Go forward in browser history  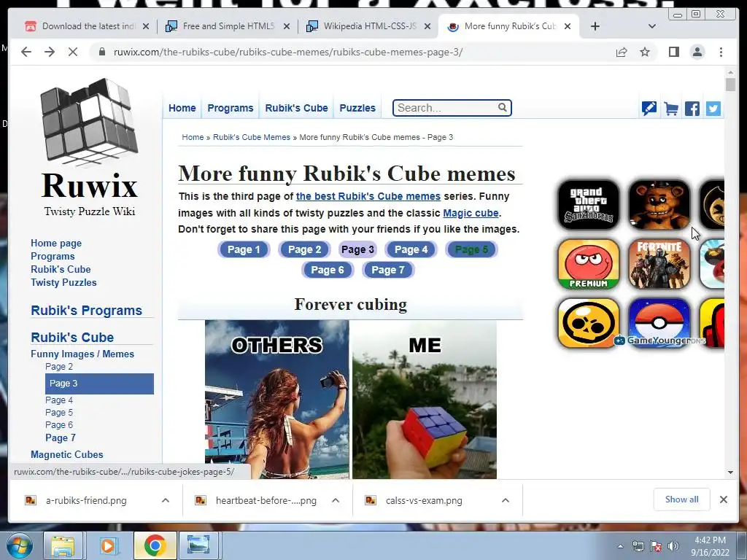pos(50,52)
